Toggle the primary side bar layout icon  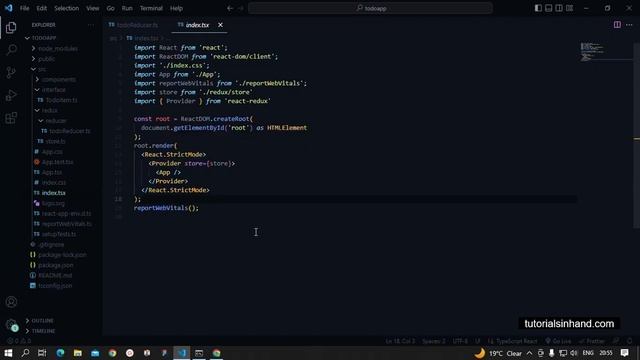pos(538,8)
